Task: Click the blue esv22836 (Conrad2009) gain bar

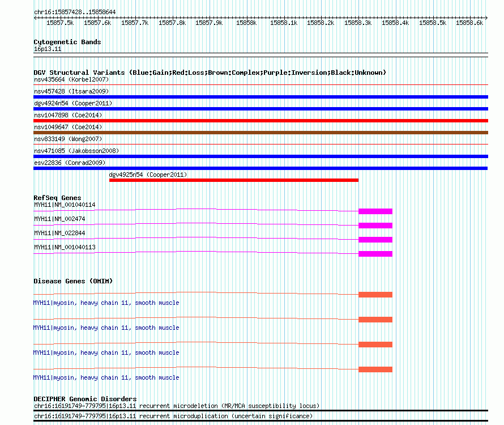Action: point(260,168)
